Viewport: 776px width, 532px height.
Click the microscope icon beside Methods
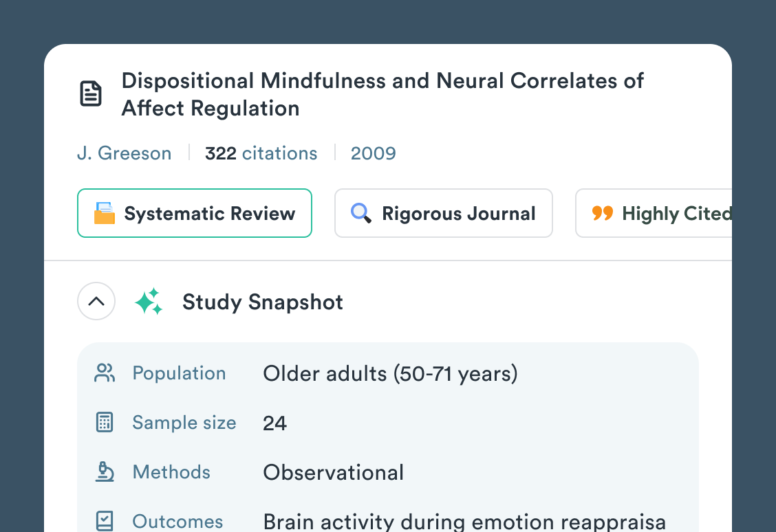point(105,472)
